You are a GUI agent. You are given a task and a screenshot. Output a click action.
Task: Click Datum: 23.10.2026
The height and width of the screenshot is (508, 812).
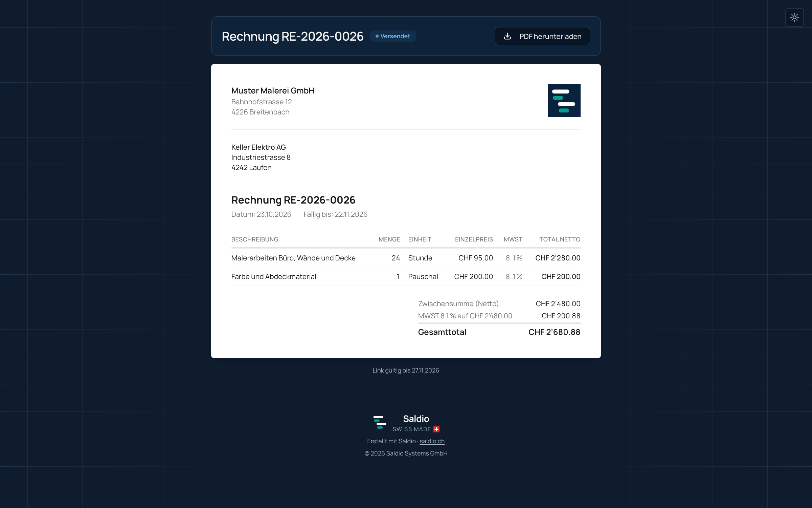click(261, 214)
